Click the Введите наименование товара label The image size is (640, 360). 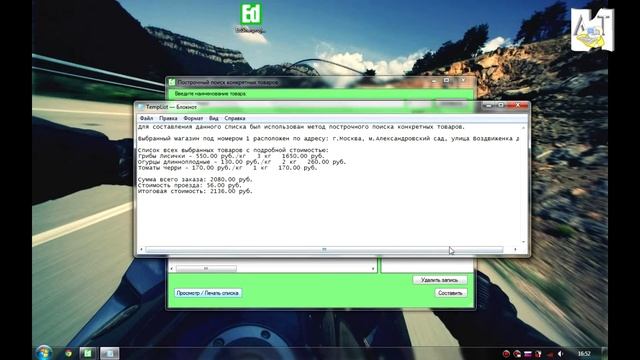coord(211,94)
